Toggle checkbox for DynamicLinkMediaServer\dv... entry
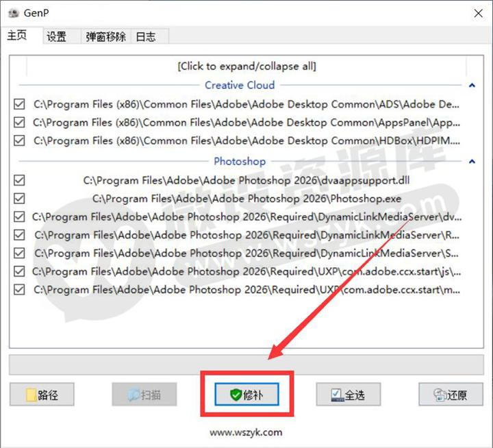The image size is (493, 448). click(19, 216)
